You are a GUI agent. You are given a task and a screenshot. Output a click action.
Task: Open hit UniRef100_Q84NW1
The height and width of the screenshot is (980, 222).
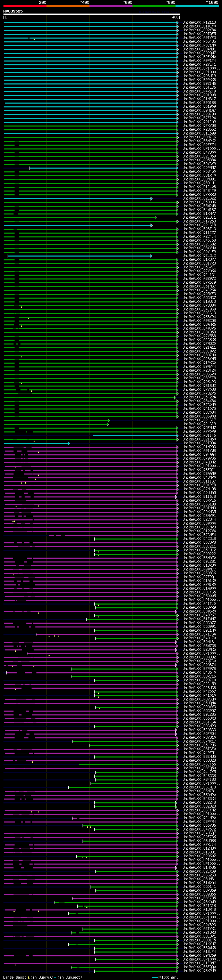(199, 49)
